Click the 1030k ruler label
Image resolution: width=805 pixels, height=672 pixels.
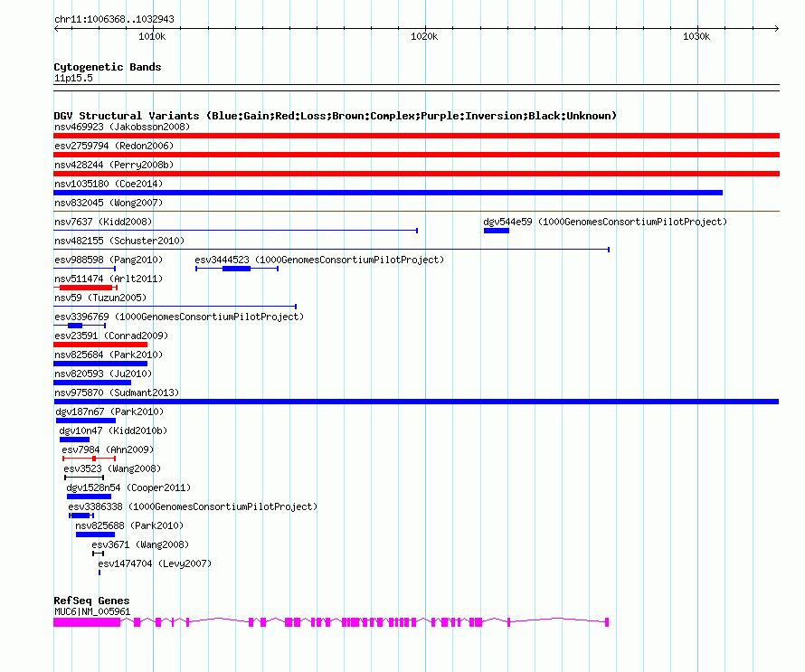[x=696, y=36]
